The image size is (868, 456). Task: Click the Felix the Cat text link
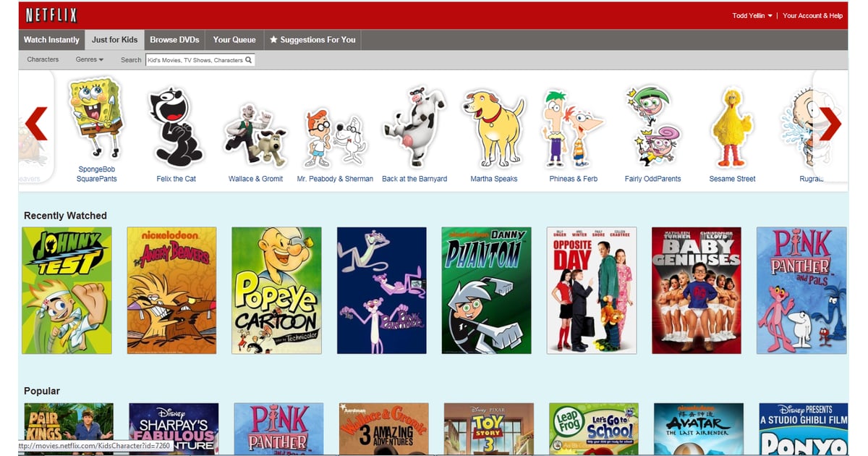tap(176, 179)
